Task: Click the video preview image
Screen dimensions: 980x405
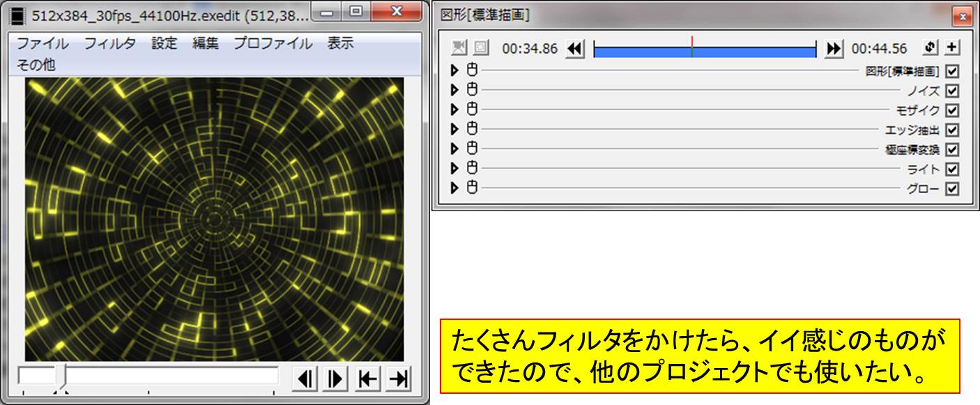Action: [214, 219]
